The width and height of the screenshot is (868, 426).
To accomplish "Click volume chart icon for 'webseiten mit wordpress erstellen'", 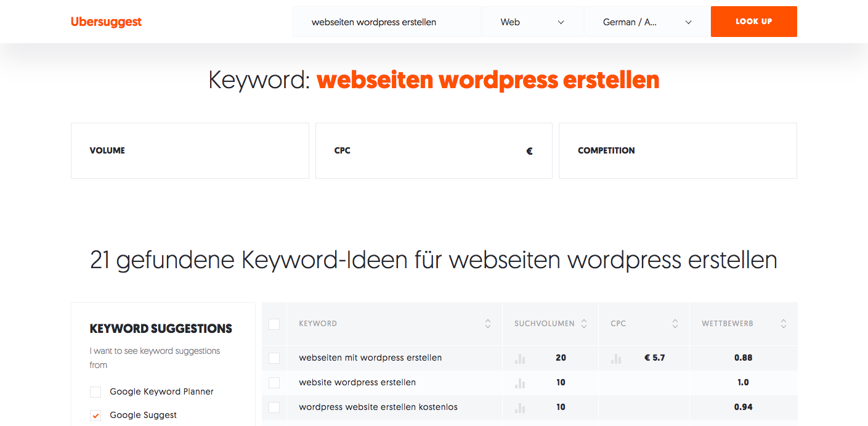I will click(x=520, y=358).
